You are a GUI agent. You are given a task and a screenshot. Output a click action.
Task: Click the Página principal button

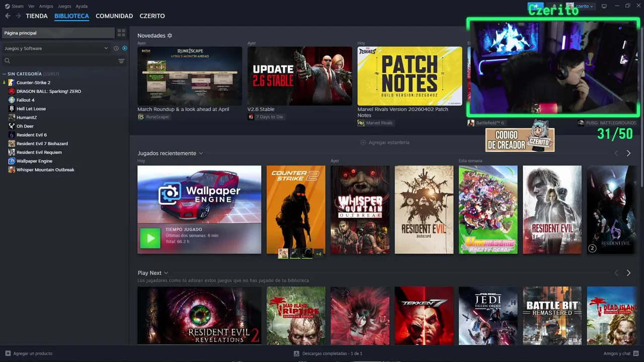click(58, 33)
